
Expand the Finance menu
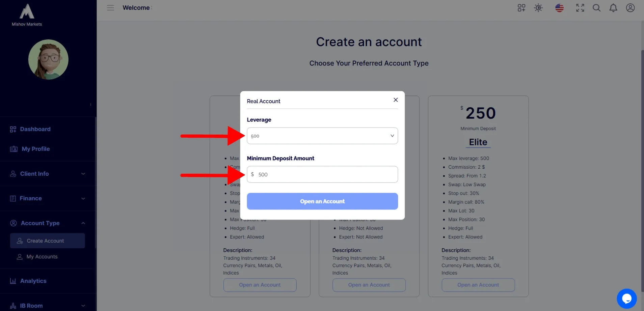pyautogui.click(x=48, y=198)
